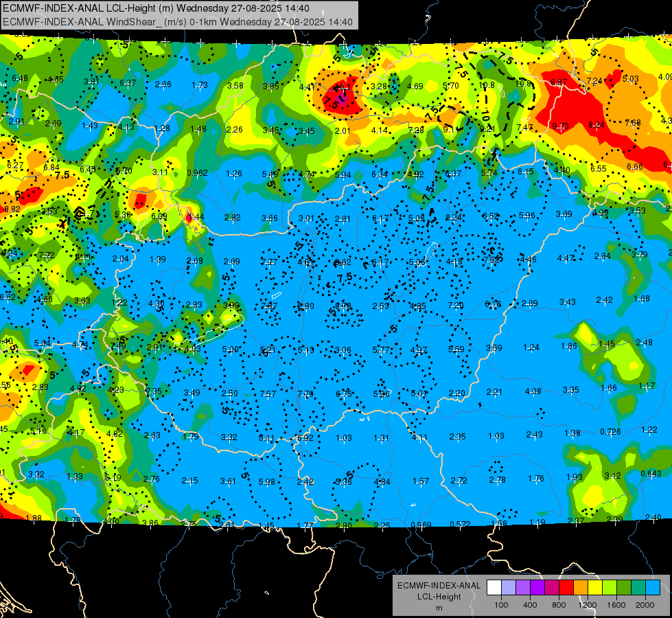
Task: Click the grid value 6.66
Action: (635, 167)
